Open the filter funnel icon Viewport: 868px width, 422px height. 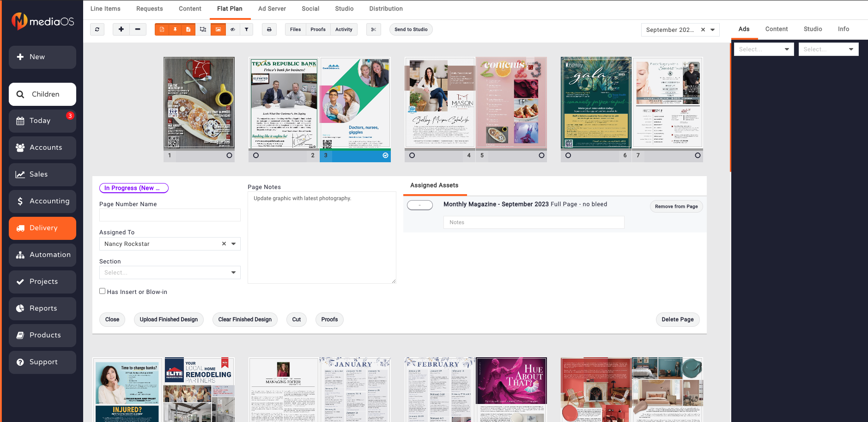click(x=247, y=29)
